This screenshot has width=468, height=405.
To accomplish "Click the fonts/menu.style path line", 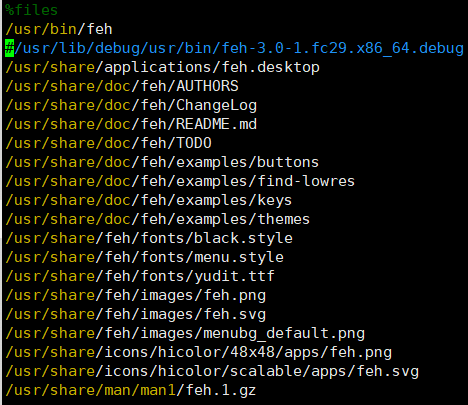I will coord(144,257).
